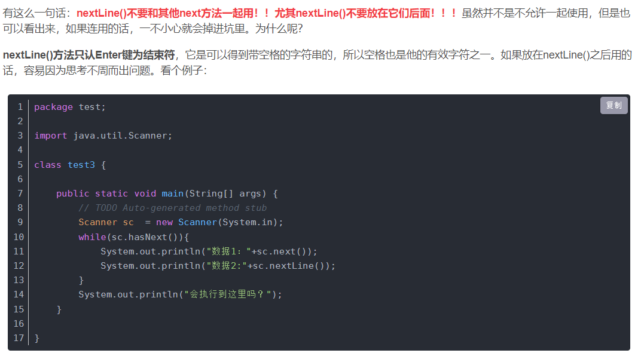Click the while(sc.hasNext()) statement
Screen dimensions: 644x353
pyautogui.click(x=133, y=237)
